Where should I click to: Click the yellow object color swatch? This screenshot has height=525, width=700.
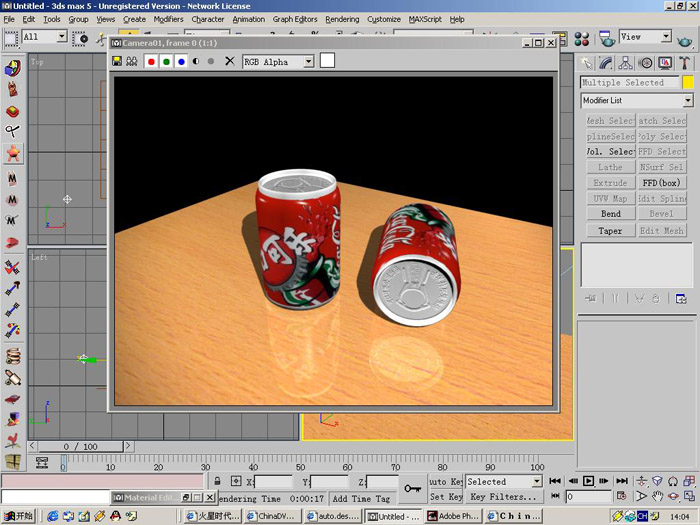coord(688,82)
